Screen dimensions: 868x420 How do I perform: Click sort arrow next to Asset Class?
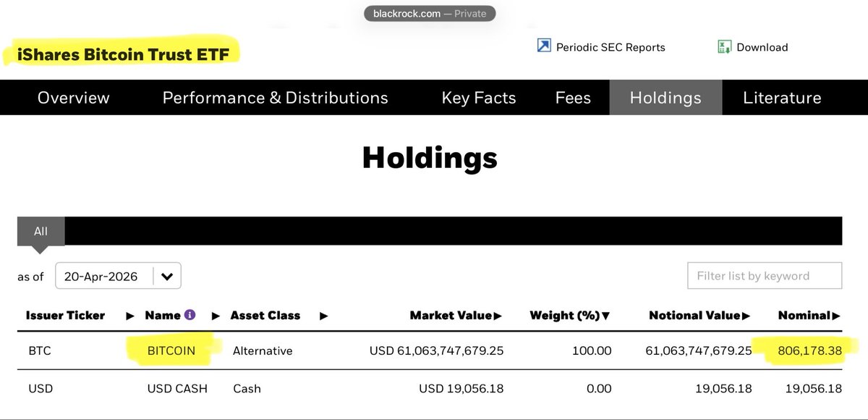coord(323,316)
